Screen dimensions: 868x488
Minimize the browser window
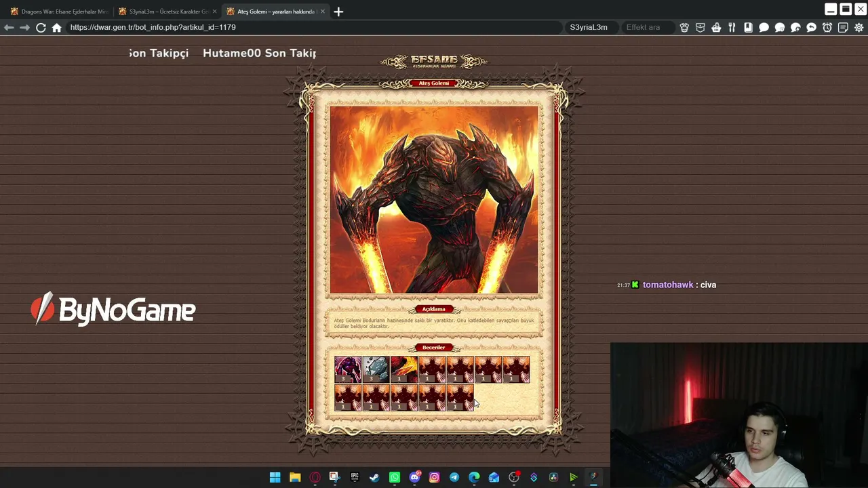click(x=831, y=9)
